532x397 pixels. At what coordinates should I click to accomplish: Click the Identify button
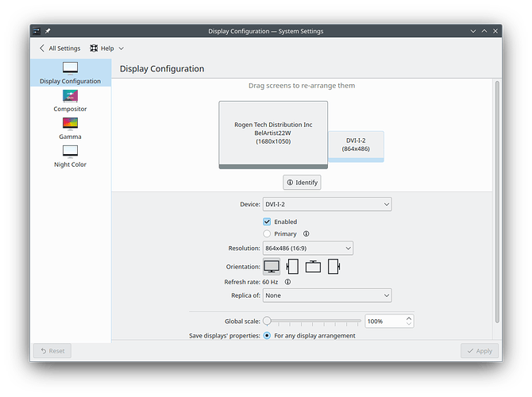302,183
